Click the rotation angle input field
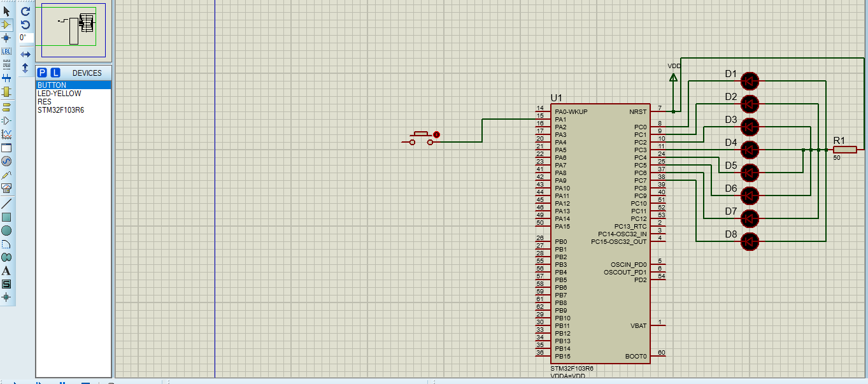Image resolution: width=868 pixels, height=384 pixels. pos(25,38)
